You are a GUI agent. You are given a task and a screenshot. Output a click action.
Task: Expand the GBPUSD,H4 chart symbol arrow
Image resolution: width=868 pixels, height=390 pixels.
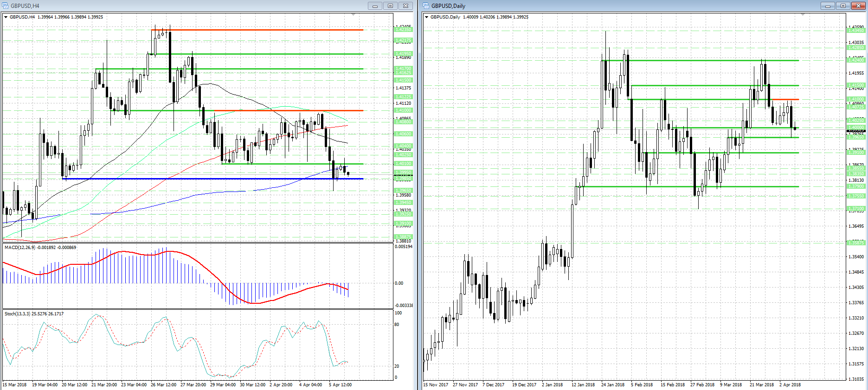coord(6,17)
